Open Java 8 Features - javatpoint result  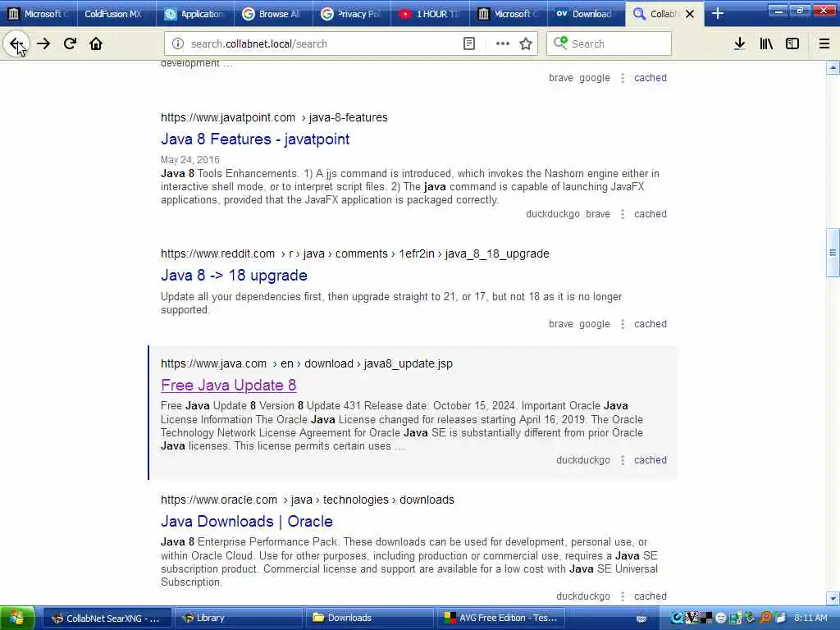pyautogui.click(x=255, y=139)
